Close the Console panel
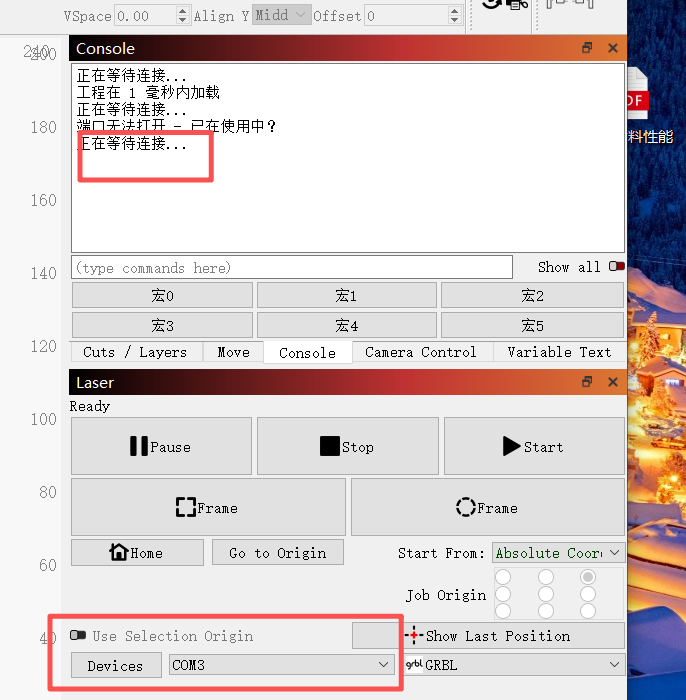The image size is (686, 700). (x=613, y=48)
